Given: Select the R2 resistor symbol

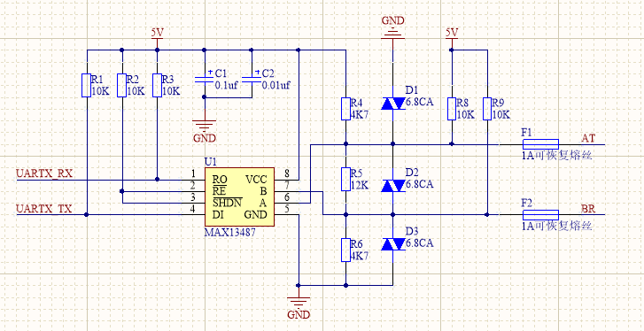Looking at the screenshot, I should tap(121, 85).
